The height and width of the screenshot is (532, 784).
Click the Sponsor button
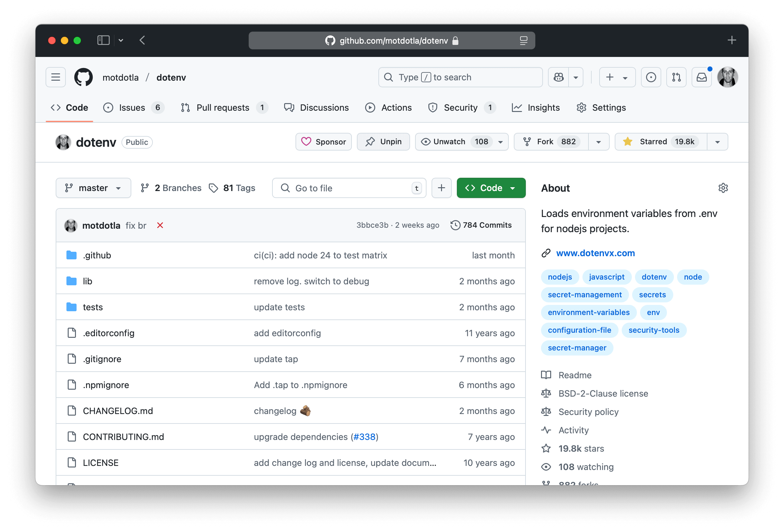324,142
